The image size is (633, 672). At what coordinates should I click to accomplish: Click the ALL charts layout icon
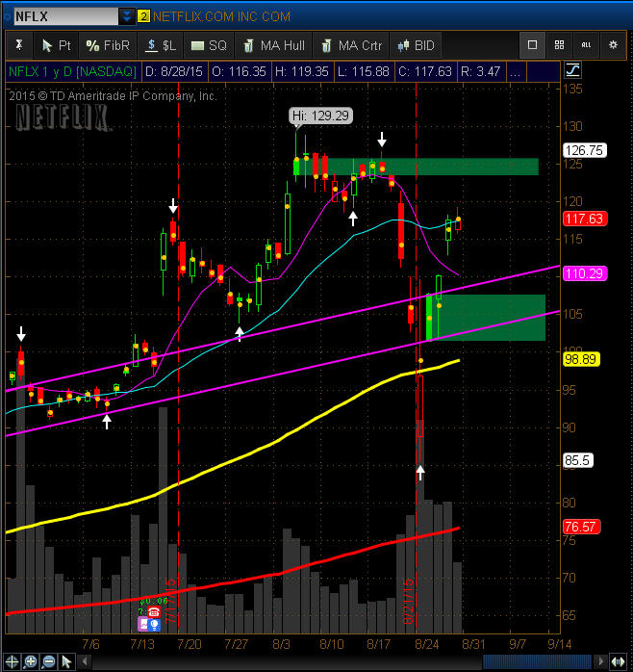(x=586, y=45)
